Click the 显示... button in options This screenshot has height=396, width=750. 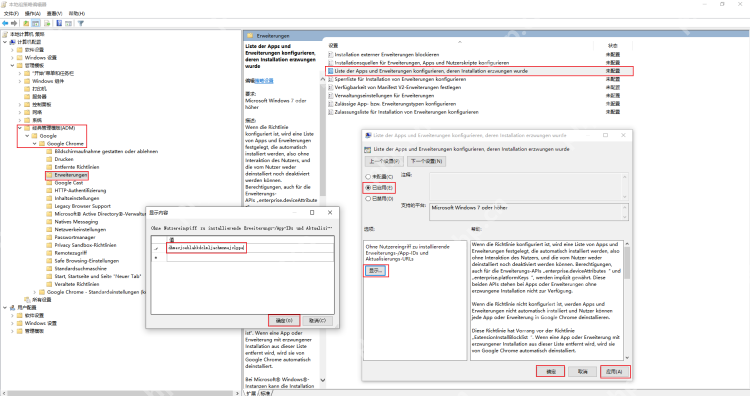point(376,271)
